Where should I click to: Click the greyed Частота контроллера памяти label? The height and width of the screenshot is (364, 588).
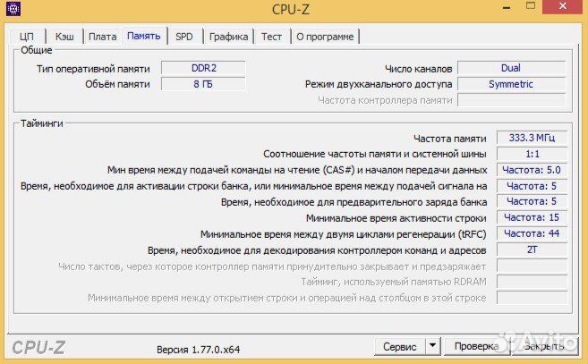(x=385, y=100)
